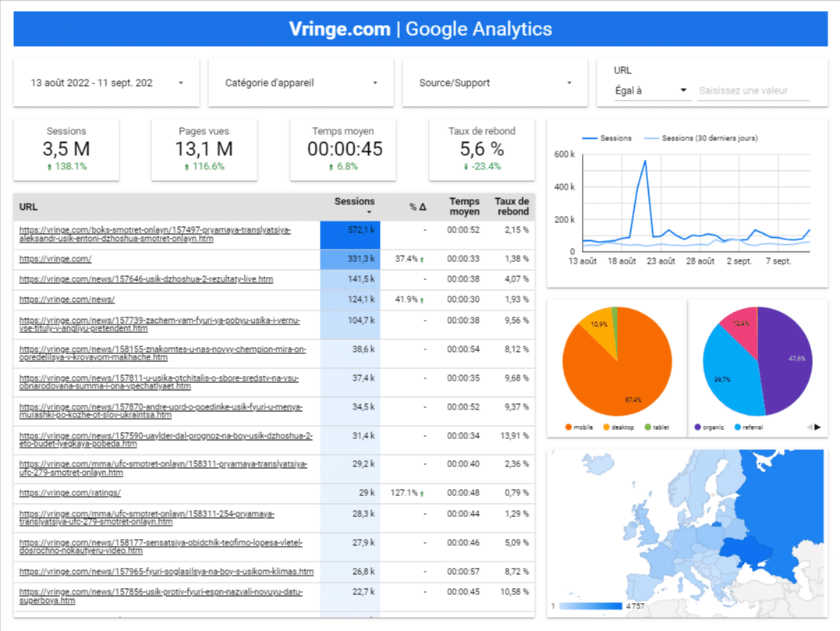Click the previous legend page arrow

[x=809, y=427]
